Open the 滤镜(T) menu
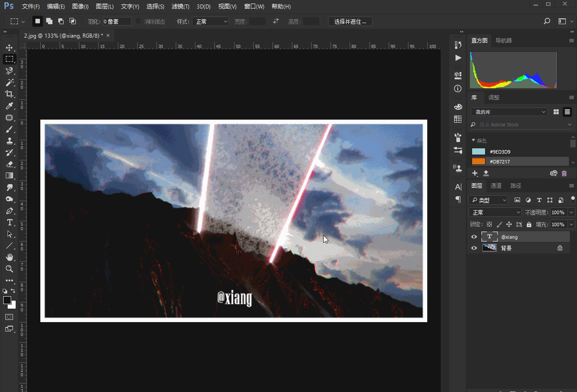 pyautogui.click(x=180, y=7)
